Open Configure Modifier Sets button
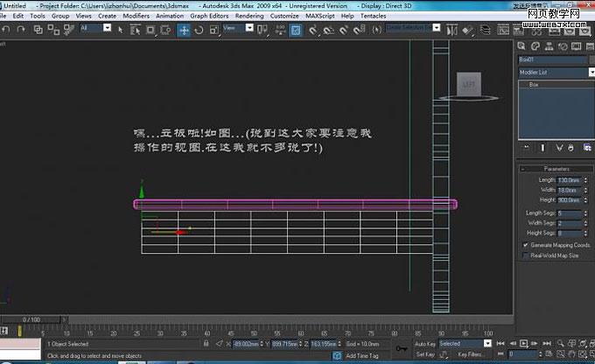Screen dimensions: 595x364 [x=587, y=148]
